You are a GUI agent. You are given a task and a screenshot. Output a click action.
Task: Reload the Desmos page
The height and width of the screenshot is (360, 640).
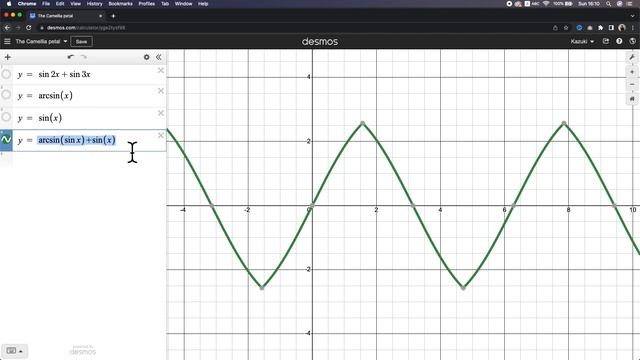coord(29,28)
